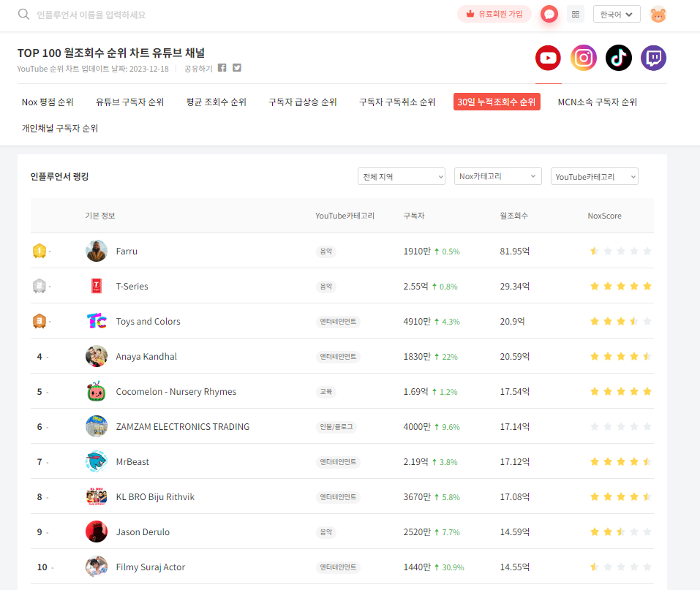Click Farru monthly views 81.95억
The width and height of the screenshot is (700, 590).
point(514,251)
